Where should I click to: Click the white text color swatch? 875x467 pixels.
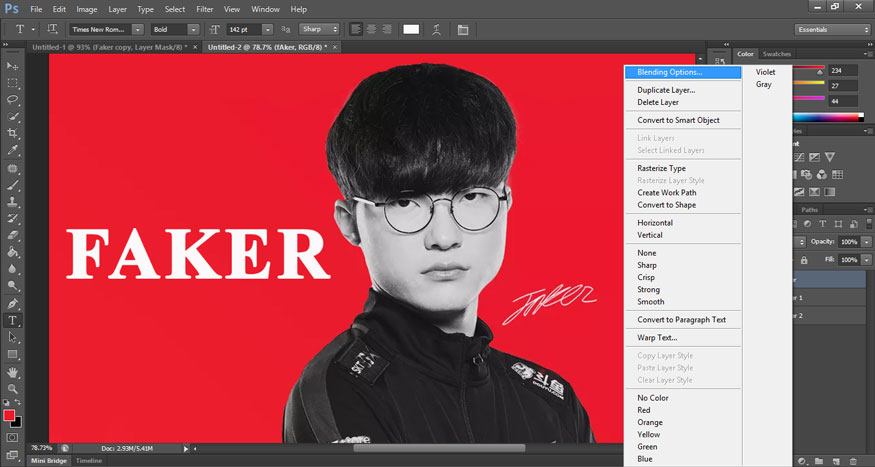411,30
